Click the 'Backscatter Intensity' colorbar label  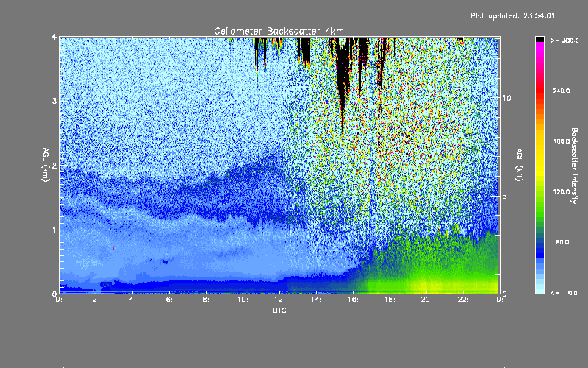(x=574, y=166)
